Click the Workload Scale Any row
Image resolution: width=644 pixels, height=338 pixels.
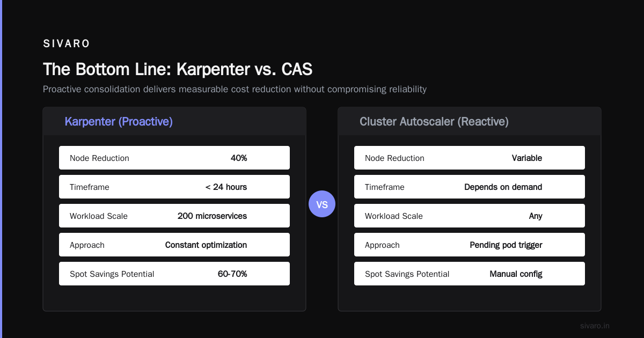point(470,216)
